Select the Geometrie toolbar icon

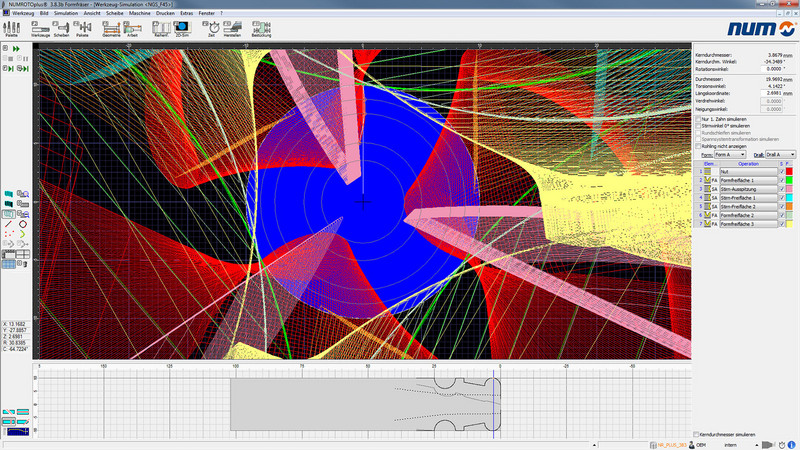tap(111, 29)
